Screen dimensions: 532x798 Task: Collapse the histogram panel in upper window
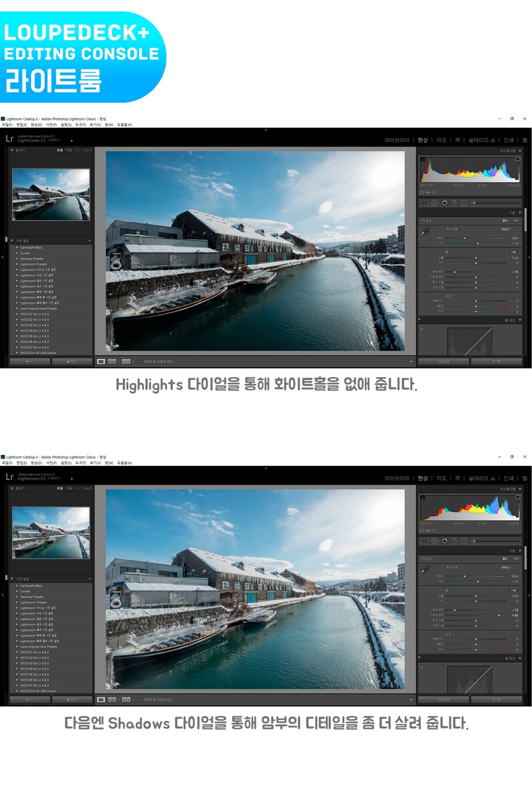click(x=520, y=151)
